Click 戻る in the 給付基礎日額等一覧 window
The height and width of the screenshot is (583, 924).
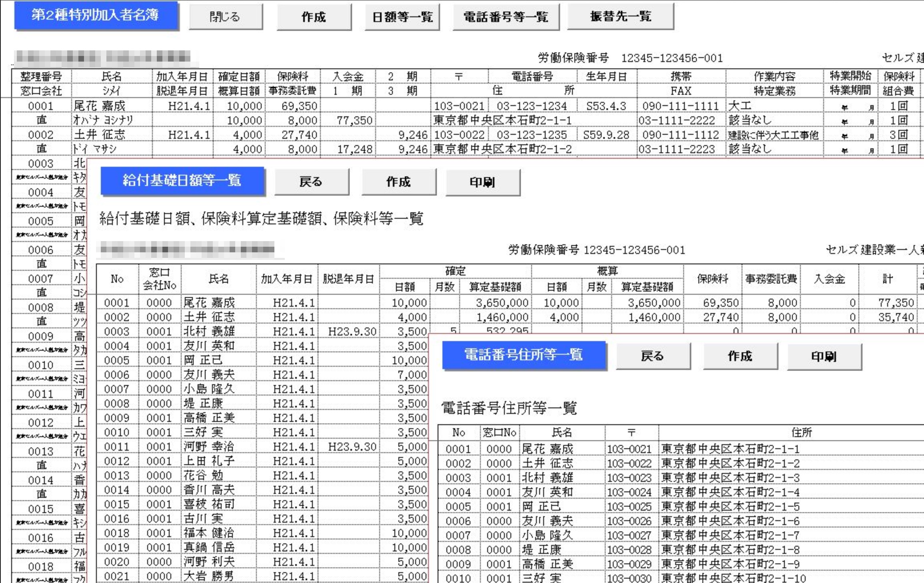(312, 182)
